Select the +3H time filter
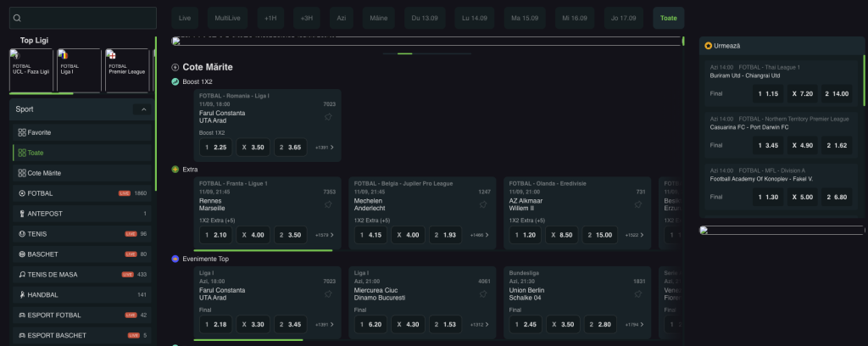Screen dimensions: 868x346 [x=307, y=18]
